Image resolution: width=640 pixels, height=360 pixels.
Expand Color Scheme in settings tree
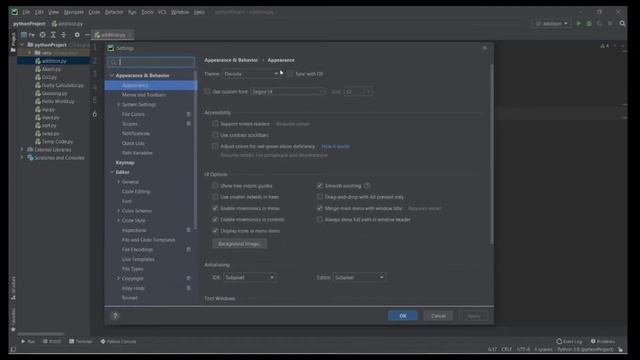coord(118,211)
